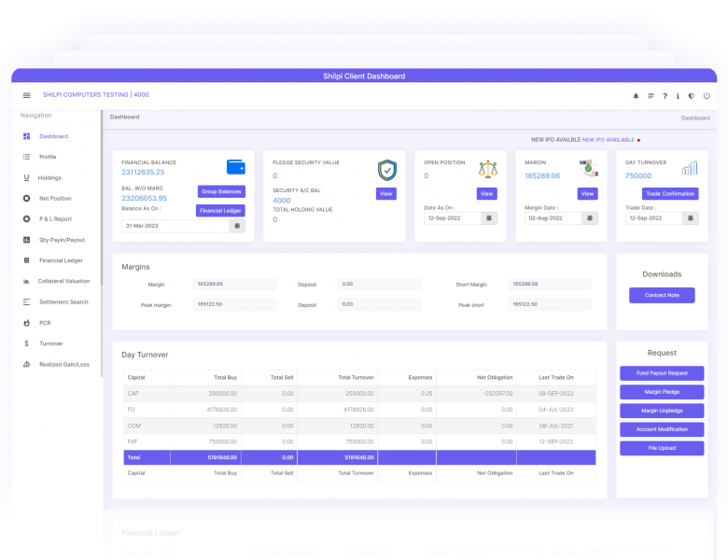Click the power logout icon
The width and height of the screenshot is (728, 560).
tap(707, 96)
